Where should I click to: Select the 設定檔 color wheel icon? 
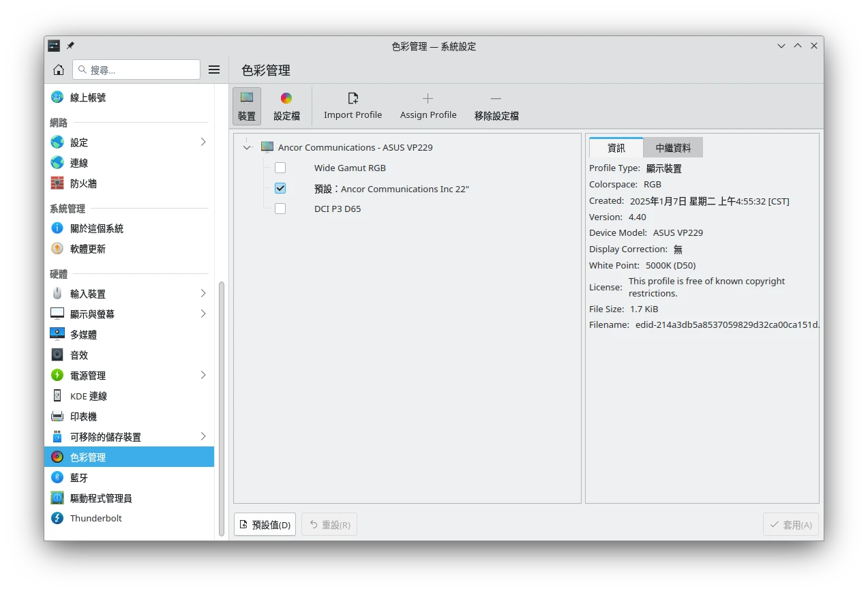click(x=286, y=99)
